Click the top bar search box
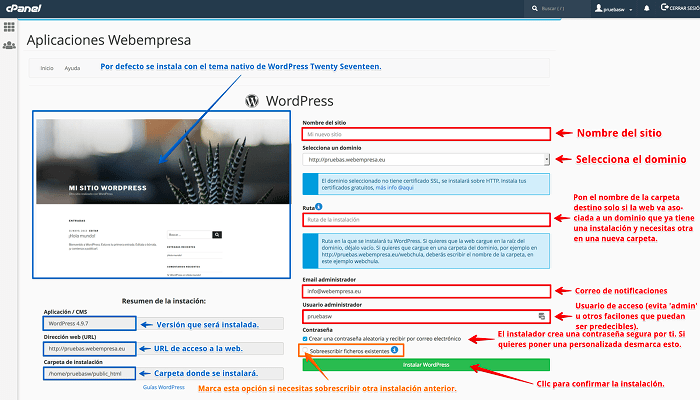700x400 pixels. [559, 8]
